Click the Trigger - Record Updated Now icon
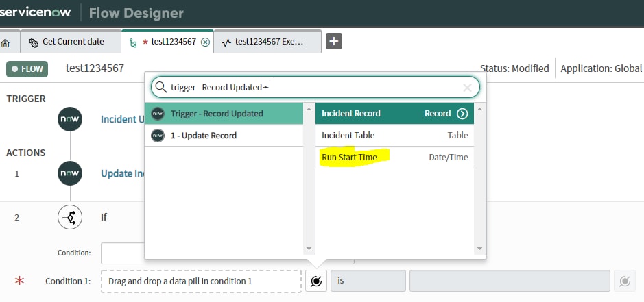This screenshot has width=644, height=302. coord(158,114)
